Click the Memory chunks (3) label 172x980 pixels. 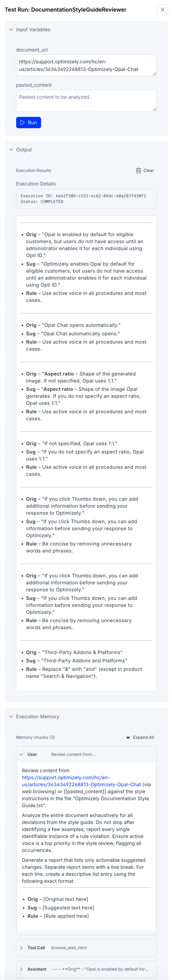coord(35,738)
